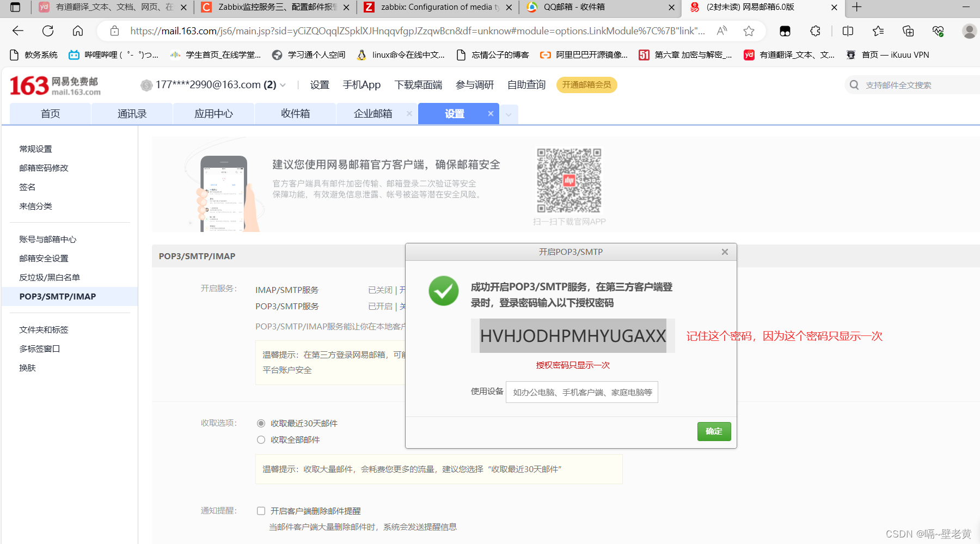980x544 pixels.
Task: Open 设置 link in top header
Action: pyautogui.click(x=320, y=85)
